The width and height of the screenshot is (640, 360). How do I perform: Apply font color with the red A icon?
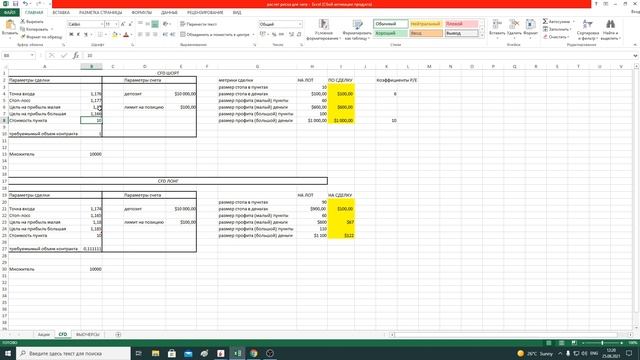click(x=126, y=35)
